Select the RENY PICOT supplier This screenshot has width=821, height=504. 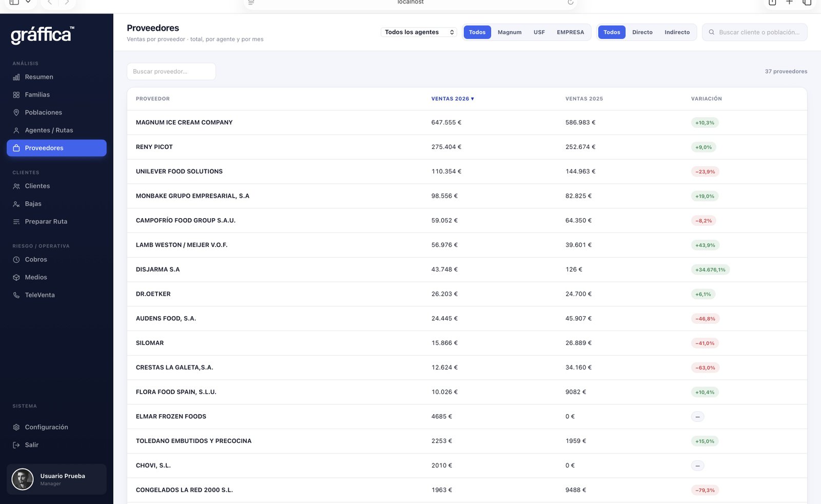pyautogui.click(x=467, y=147)
